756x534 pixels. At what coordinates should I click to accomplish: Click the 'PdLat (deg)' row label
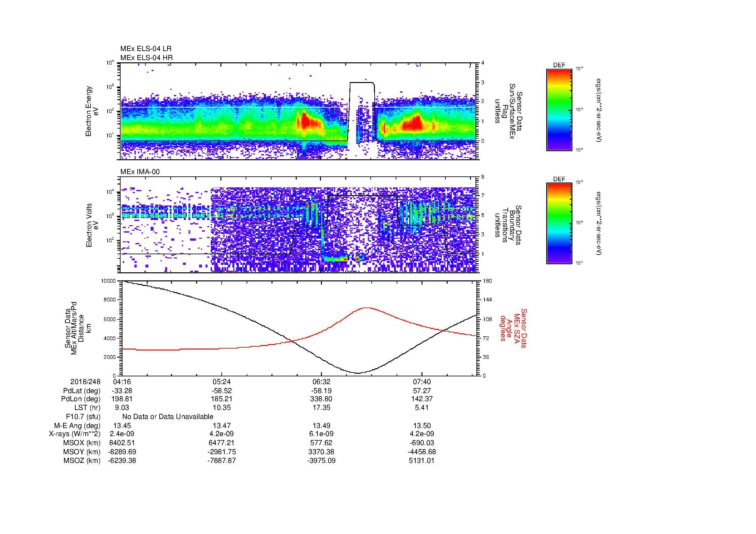(x=82, y=391)
